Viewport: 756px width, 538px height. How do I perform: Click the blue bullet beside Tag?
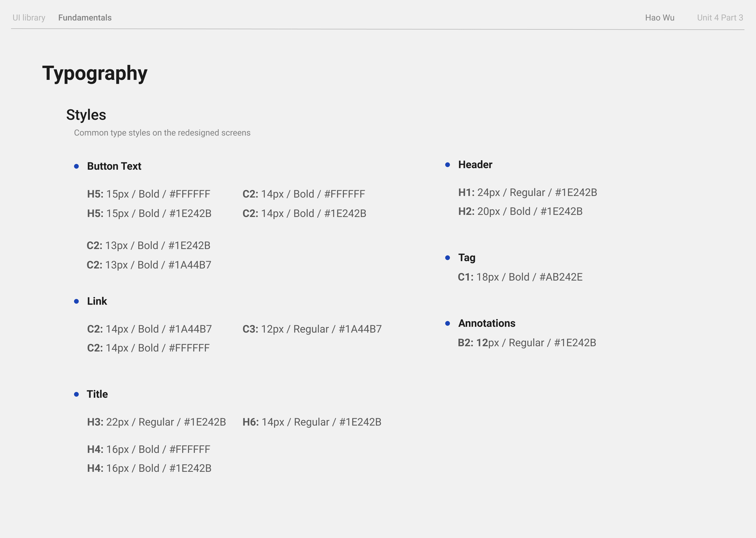(448, 258)
